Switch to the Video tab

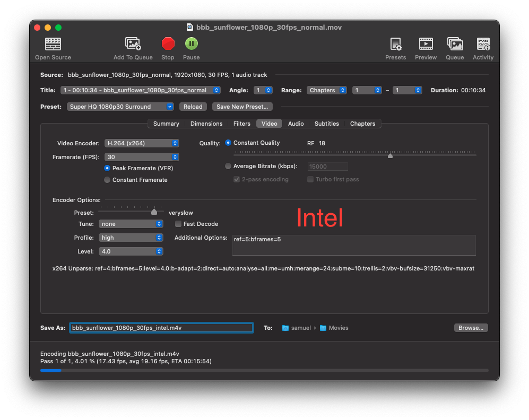click(269, 124)
